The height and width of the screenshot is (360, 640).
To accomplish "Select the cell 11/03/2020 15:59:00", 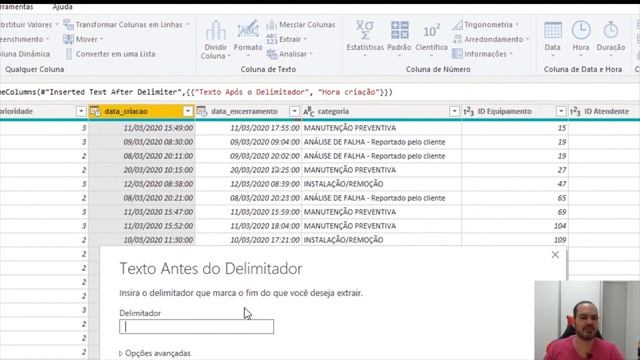I will 248,212.
